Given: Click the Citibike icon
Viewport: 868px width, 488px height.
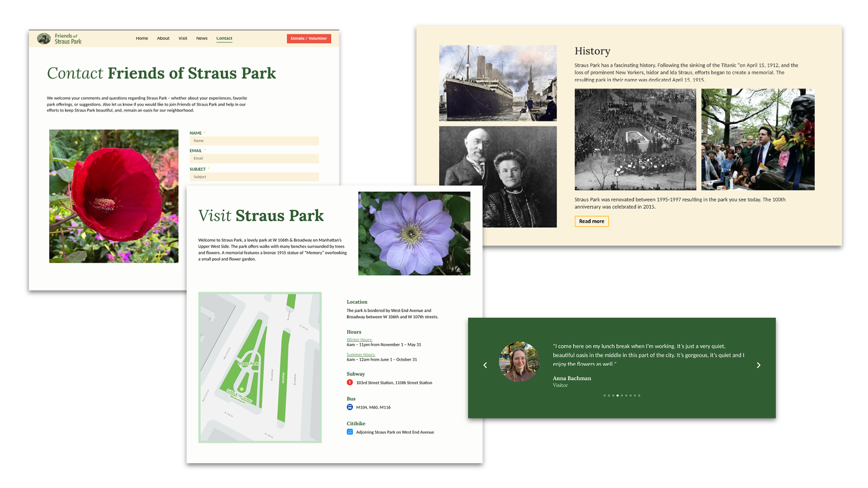Looking at the screenshot, I should point(349,432).
